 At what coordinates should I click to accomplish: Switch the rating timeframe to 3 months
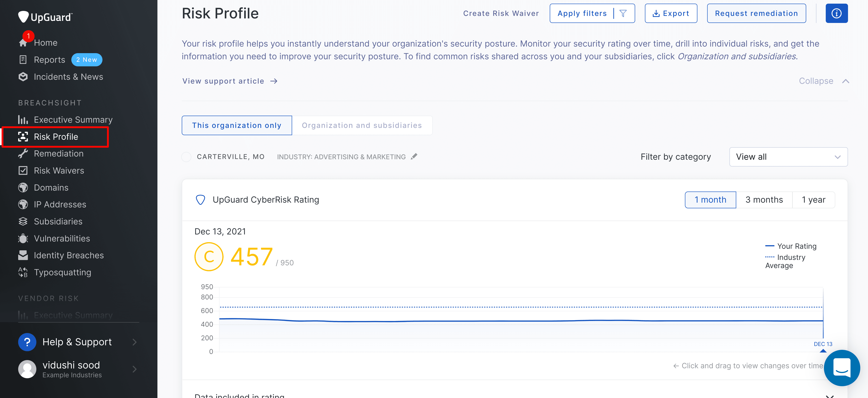point(764,199)
